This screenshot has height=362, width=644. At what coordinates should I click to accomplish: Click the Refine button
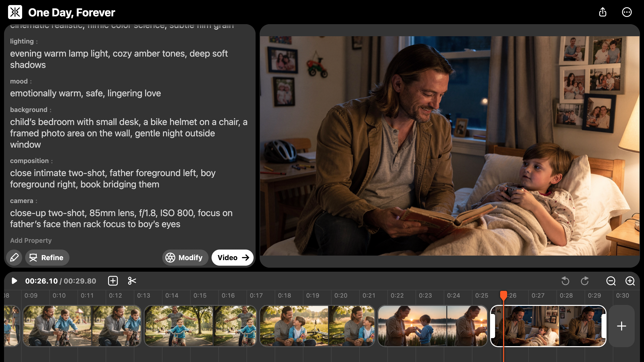(x=47, y=257)
